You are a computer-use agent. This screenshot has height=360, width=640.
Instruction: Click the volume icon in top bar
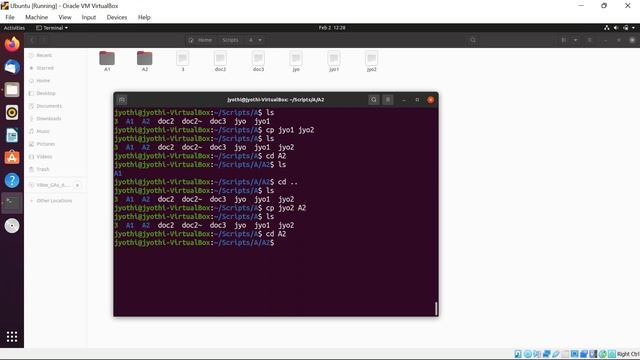pos(616,28)
